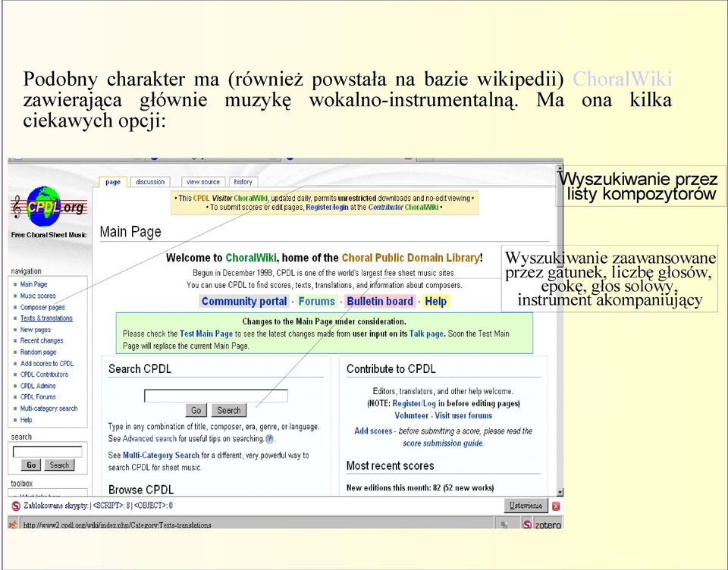This screenshot has width=728, height=570.
Task: Open the 'Forums' highlighted link
Action: 317,301
